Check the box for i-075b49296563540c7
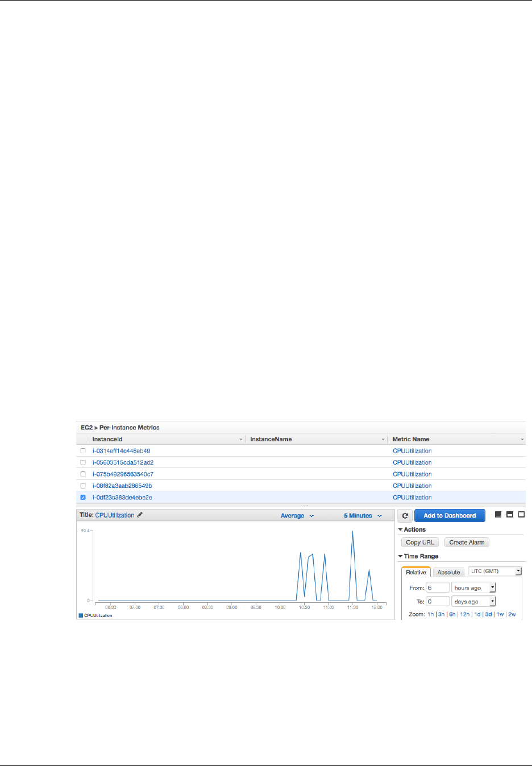The image size is (532, 766). (83, 474)
